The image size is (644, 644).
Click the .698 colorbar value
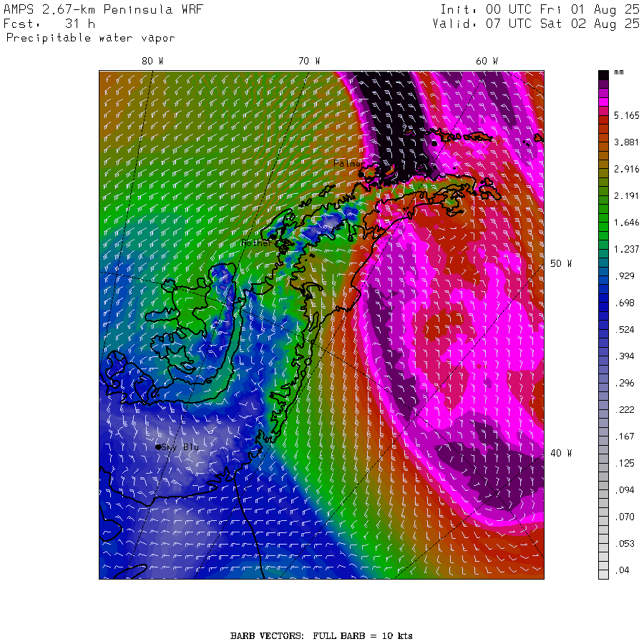(624, 303)
